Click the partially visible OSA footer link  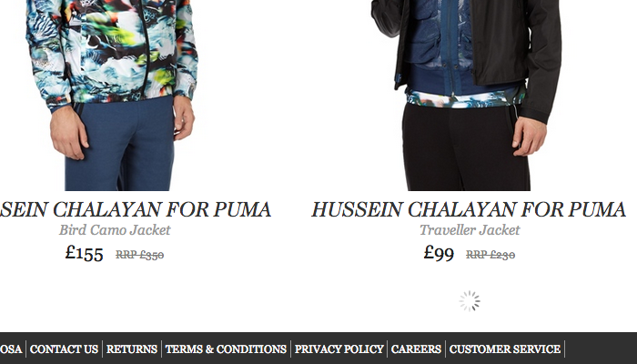click(11, 349)
